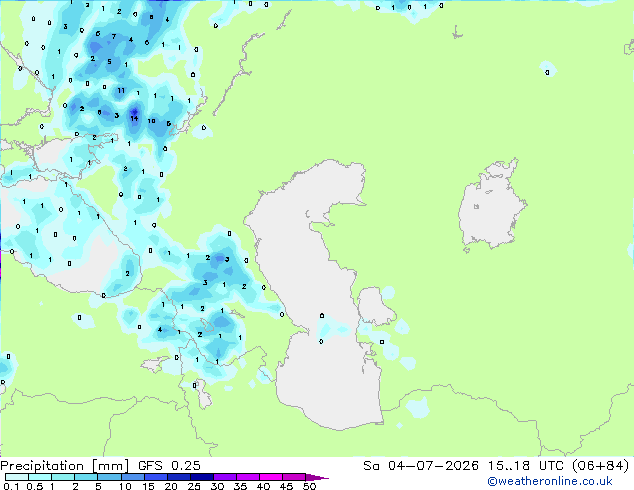Pick the 10 to 15 mm legend swatch
The width and height of the screenshot is (634, 490).
click(x=132, y=477)
